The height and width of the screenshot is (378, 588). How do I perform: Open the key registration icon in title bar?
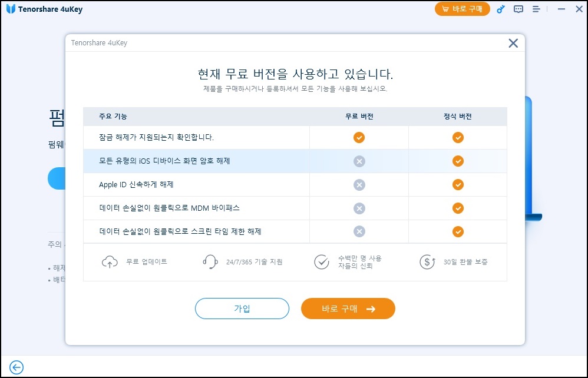(501, 9)
